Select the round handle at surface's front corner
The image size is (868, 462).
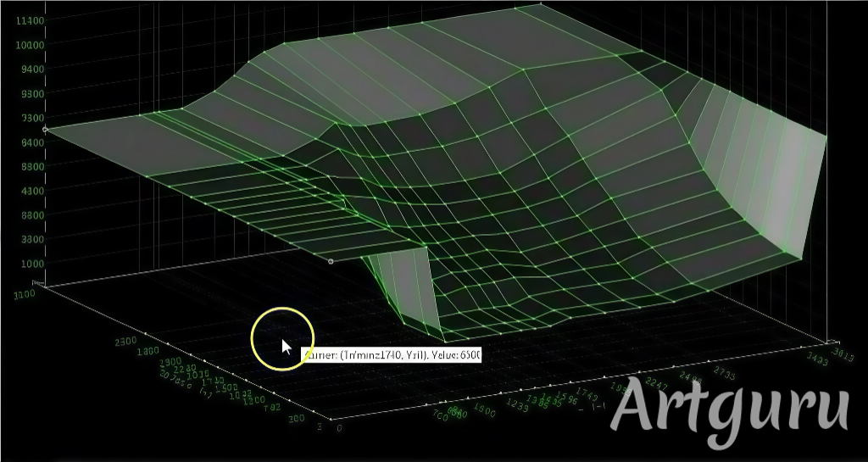click(331, 261)
